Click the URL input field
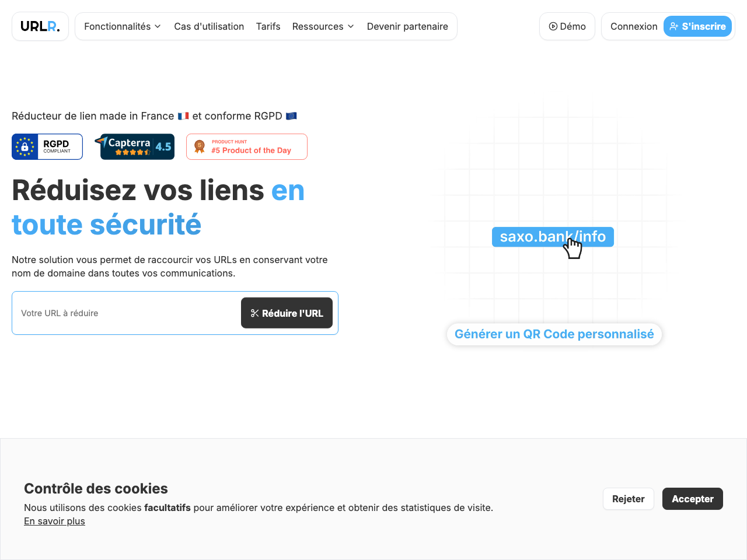Image resolution: width=747 pixels, height=560 pixels. [x=117, y=313]
